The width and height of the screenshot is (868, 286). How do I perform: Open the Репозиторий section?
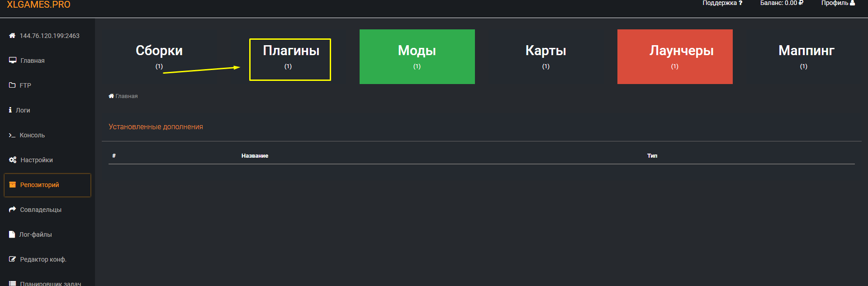[x=39, y=185]
